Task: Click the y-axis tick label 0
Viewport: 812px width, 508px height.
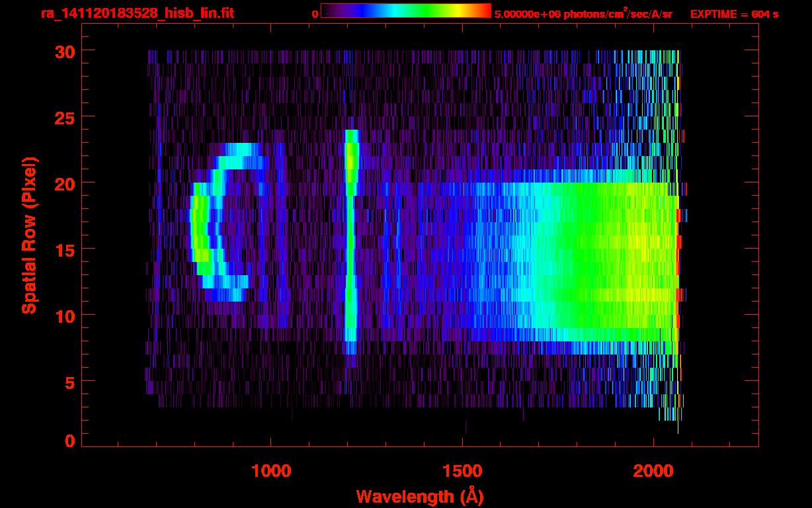Action: point(69,441)
